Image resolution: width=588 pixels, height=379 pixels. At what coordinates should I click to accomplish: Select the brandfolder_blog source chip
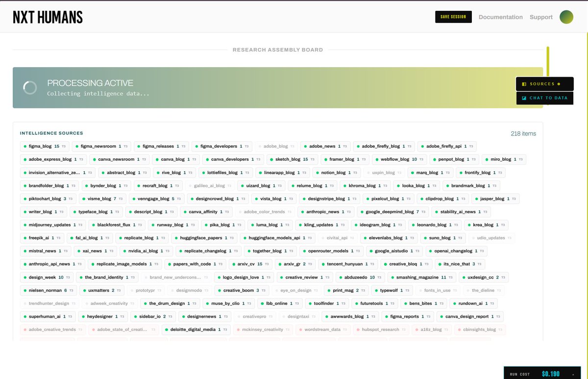click(x=49, y=186)
